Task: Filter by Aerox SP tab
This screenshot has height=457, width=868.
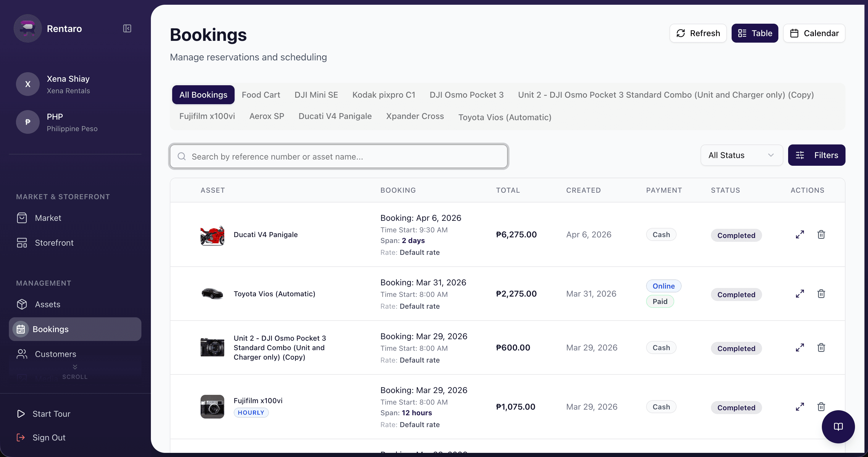Action: click(267, 116)
